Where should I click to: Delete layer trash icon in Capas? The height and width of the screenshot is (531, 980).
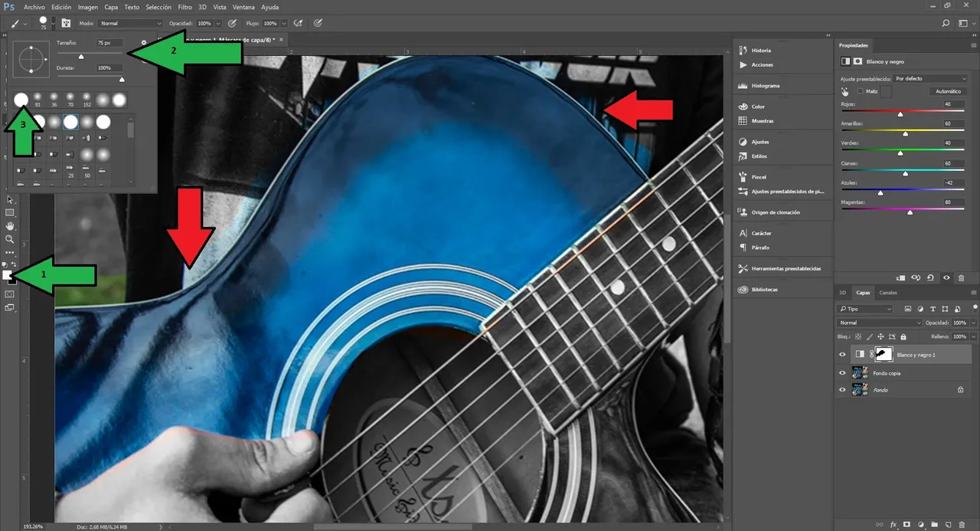[x=963, y=525]
